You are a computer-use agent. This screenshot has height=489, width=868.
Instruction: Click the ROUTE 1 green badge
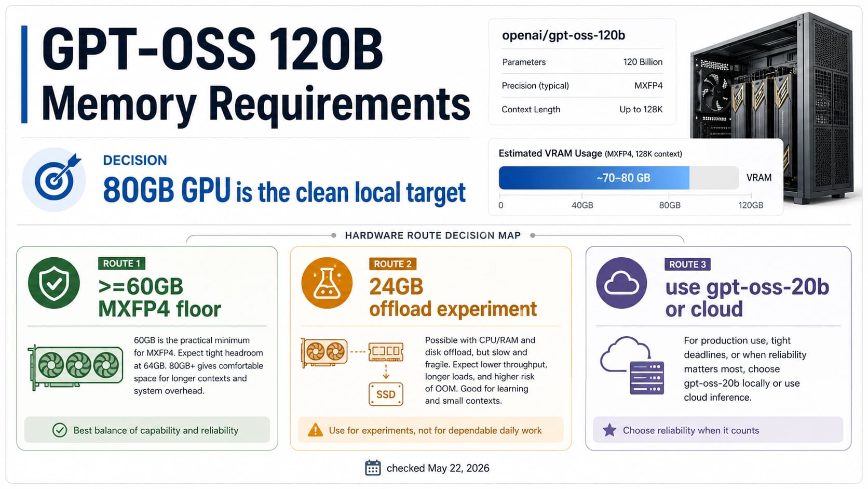[121, 263]
